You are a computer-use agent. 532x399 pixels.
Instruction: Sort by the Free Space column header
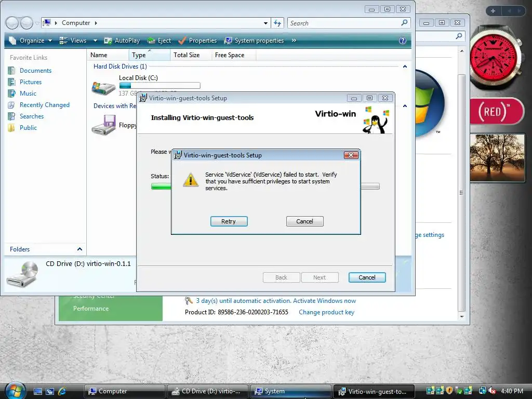[x=233, y=55]
